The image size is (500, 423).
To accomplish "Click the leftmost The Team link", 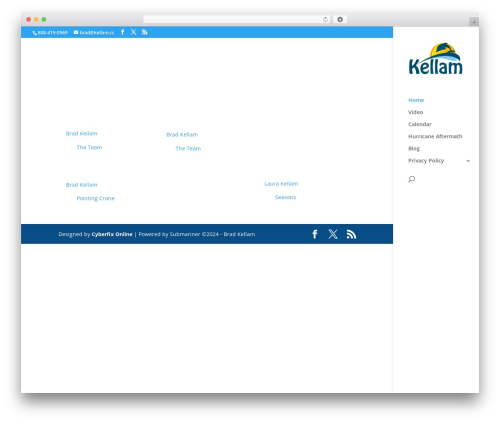I will tap(89, 147).
